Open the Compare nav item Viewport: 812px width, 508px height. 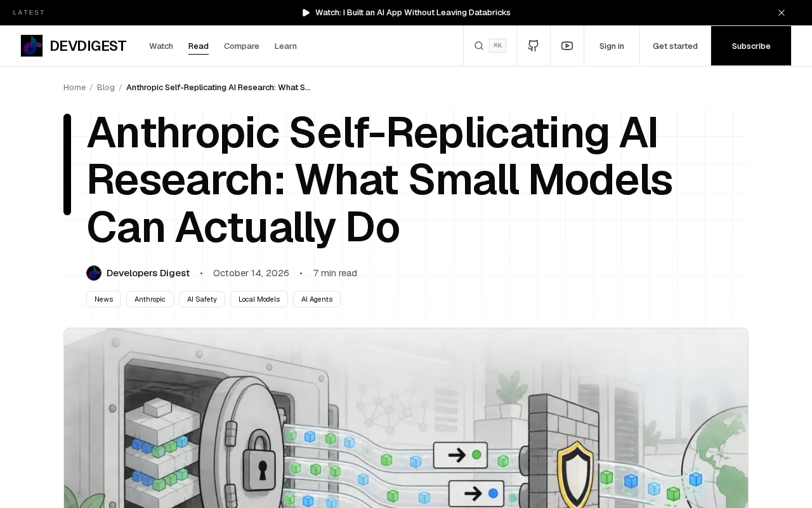pos(242,46)
